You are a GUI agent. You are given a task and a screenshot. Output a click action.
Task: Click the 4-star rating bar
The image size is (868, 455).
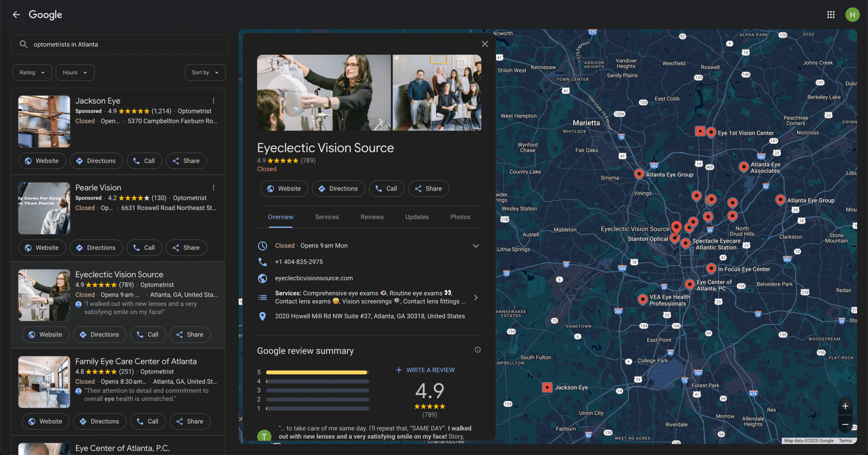(317, 382)
